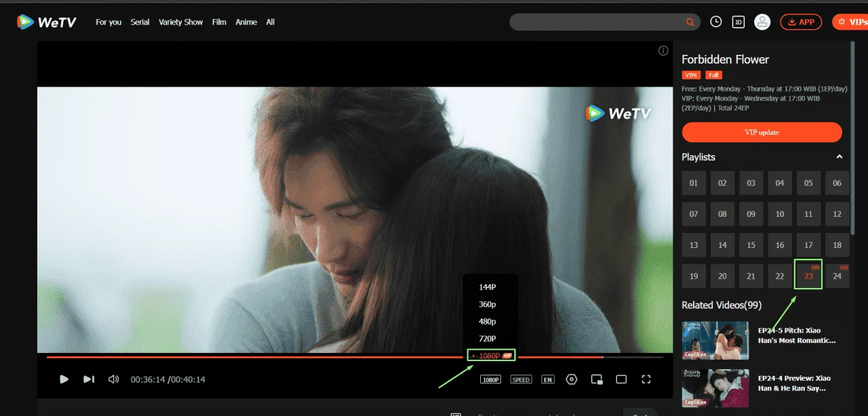This screenshot has width=868, height=416.
Task: Skip to next episode
Action: 88,379
